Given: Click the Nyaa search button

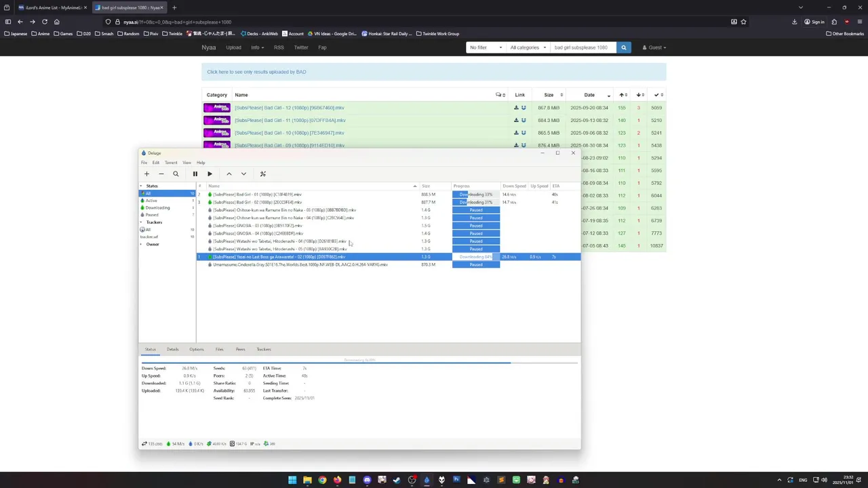Looking at the screenshot, I should pos(624,47).
